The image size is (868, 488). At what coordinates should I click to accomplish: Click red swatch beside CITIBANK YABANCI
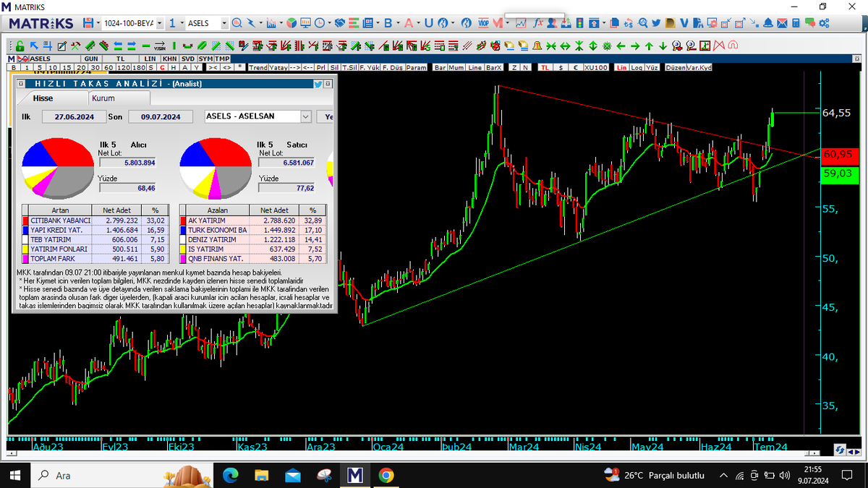click(25, 220)
